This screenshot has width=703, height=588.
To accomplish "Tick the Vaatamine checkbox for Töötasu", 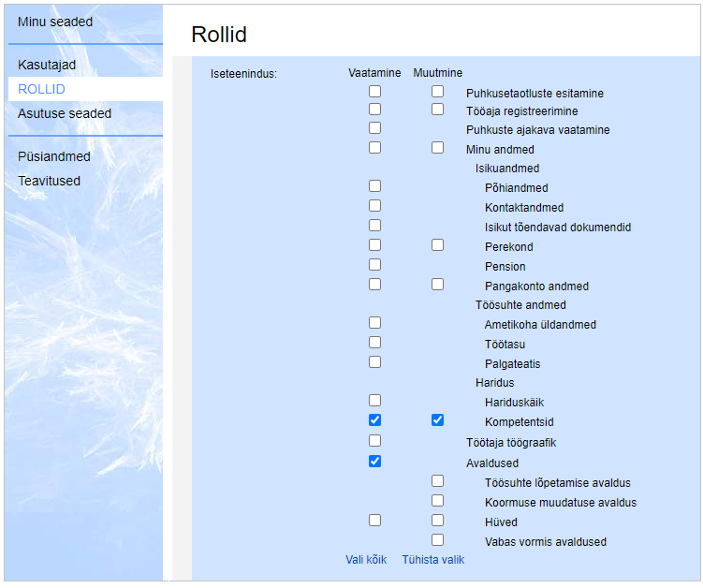I will click(x=375, y=343).
